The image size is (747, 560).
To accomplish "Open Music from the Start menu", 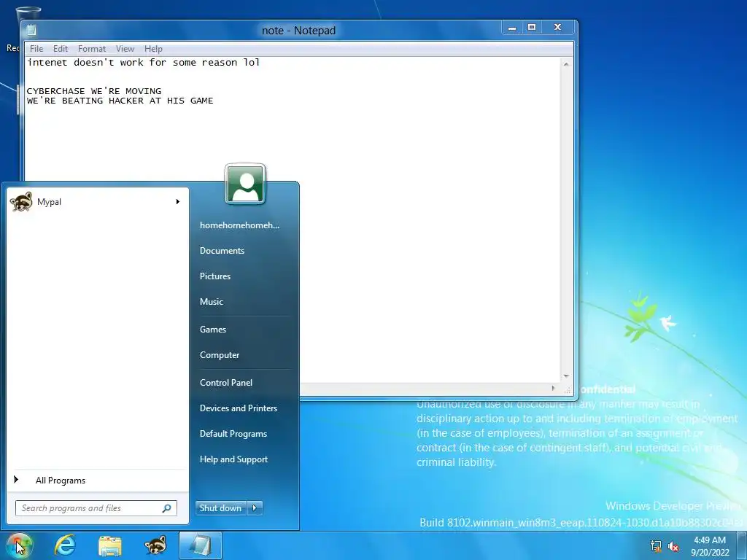I will pos(211,302).
